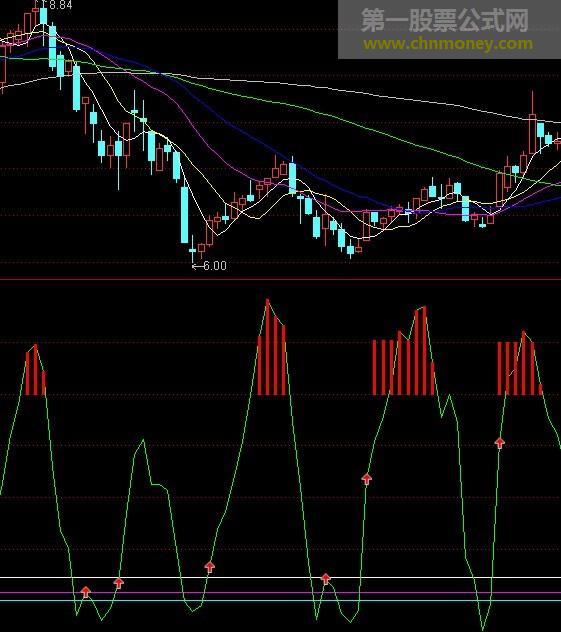Open the www.chnmoney.com watermark link
Screen dimensions: 561x632
448,44
